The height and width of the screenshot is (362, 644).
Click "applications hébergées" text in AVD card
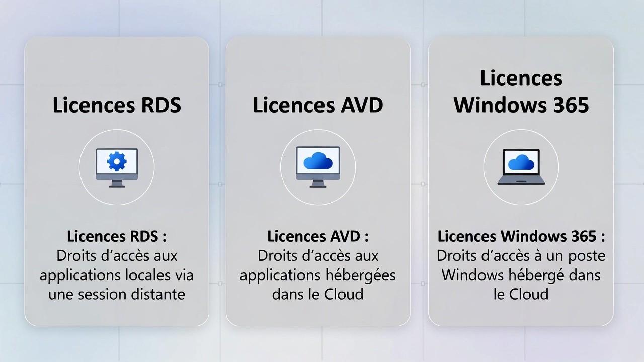[318, 275]
